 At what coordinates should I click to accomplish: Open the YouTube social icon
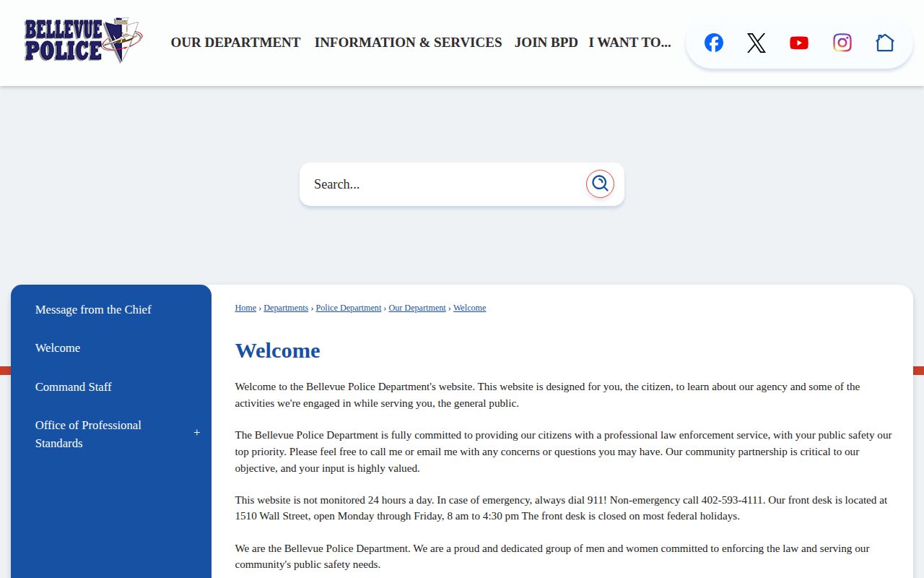click(799, 43)
